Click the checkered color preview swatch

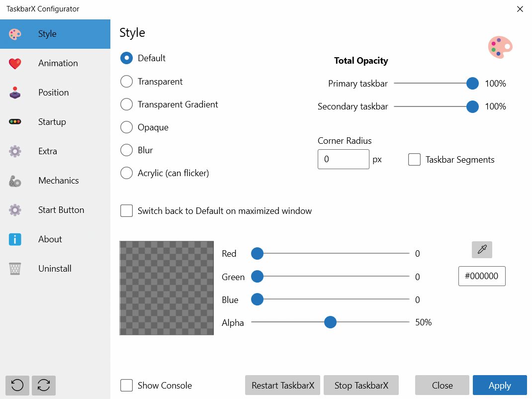pyautogui.click(x=167, y=288)
